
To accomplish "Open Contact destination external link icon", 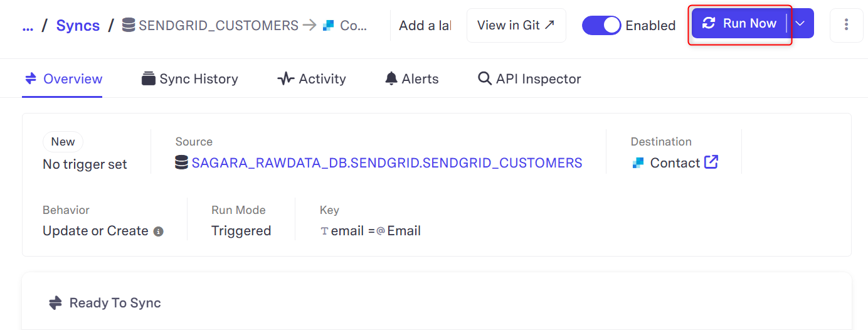I will point(711,162).
